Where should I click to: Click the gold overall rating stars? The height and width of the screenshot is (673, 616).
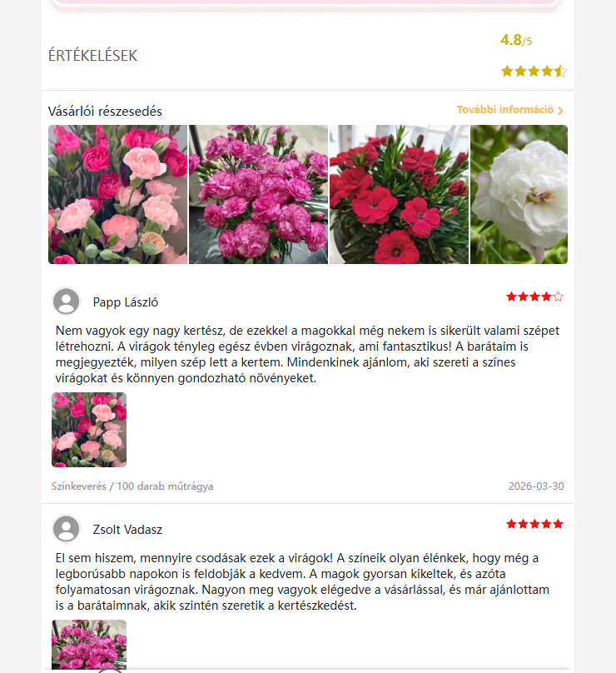tap(534, 71)
